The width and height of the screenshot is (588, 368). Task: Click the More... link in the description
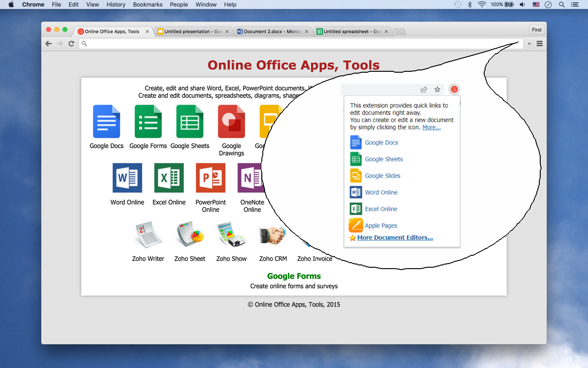431,127
